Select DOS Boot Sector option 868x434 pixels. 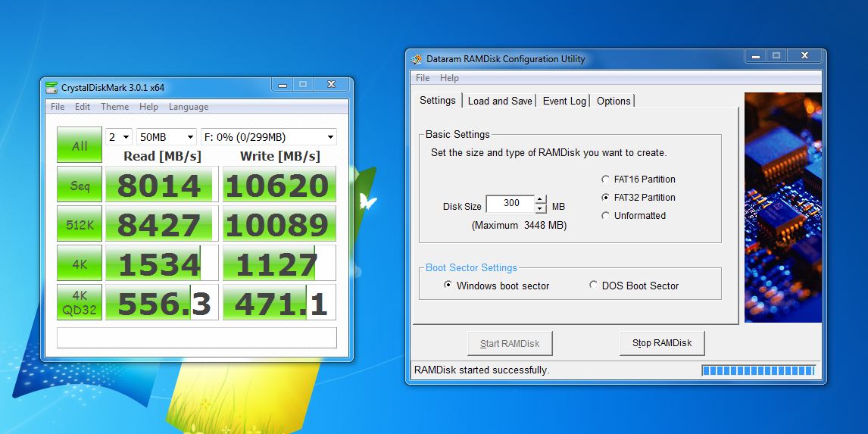(634, 286)
